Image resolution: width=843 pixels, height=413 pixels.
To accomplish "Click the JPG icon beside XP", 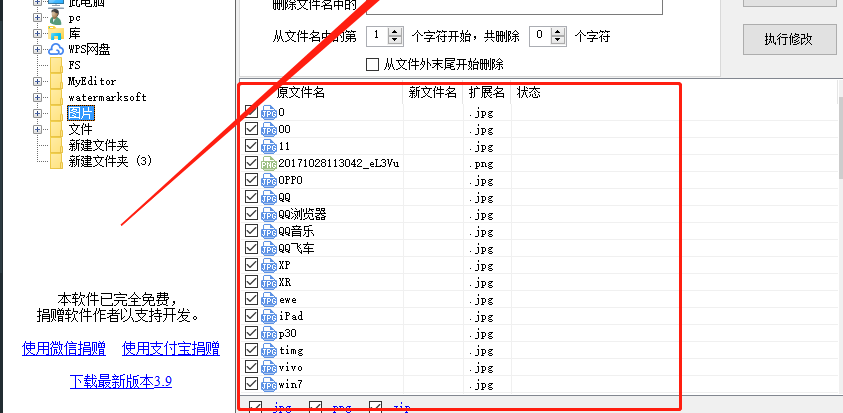I will 269,266.
